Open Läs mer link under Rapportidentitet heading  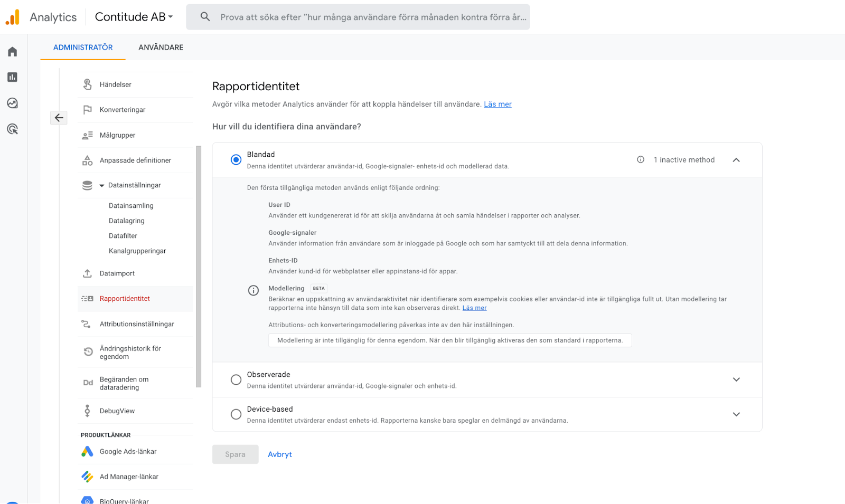tap(497, 104)
